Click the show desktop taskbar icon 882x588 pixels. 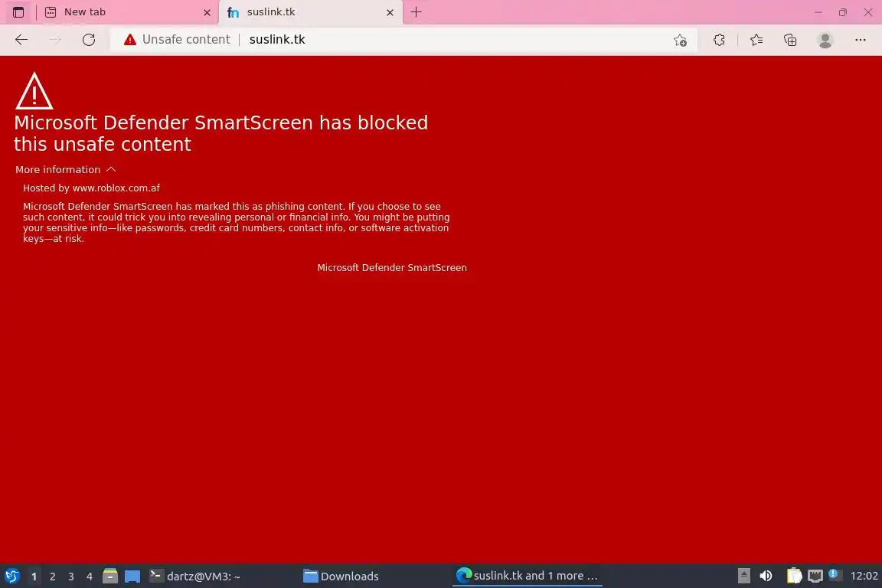tap(132, 577)
